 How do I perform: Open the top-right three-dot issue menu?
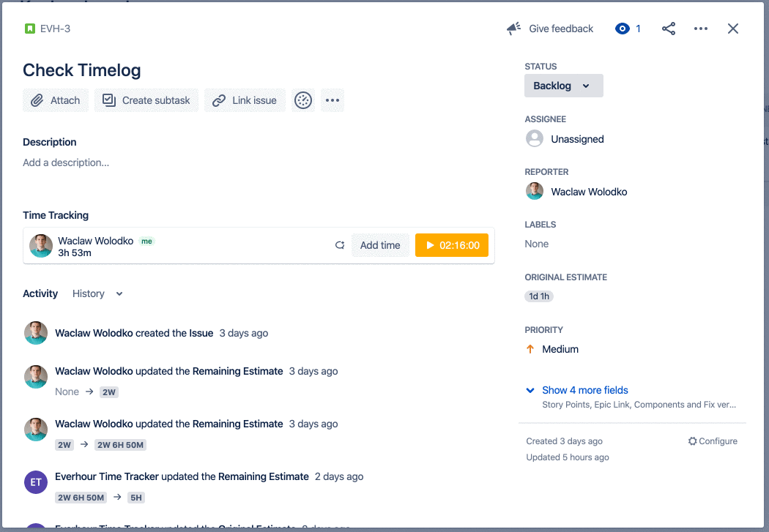pyautogui.click(x=701, y=29)
